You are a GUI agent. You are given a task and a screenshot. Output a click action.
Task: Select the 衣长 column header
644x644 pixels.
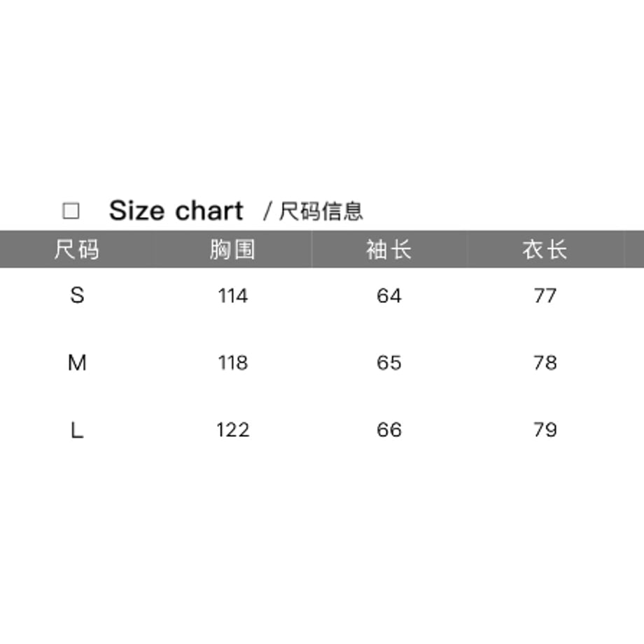coord(545,249)
